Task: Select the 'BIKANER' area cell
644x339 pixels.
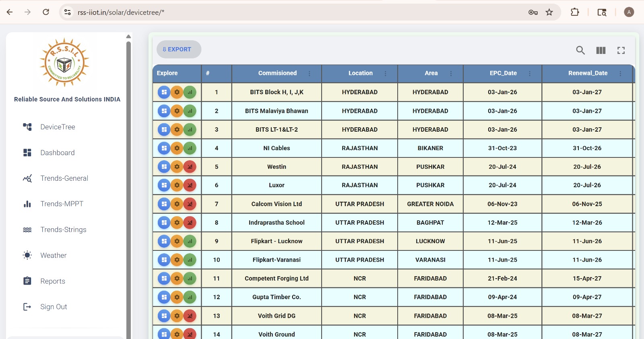Action: tap(430, 148)
